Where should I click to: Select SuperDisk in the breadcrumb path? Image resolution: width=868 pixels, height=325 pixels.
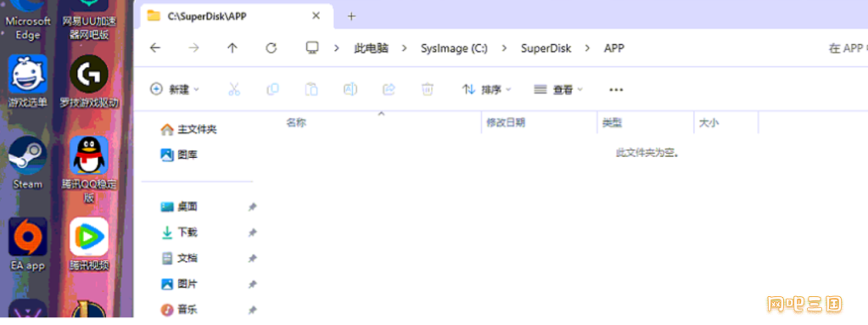546,48
